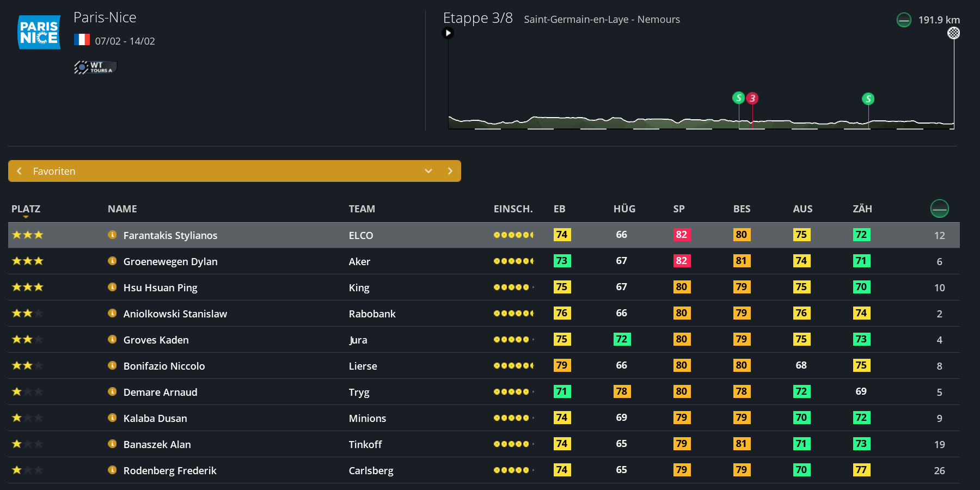This screenshot has width=980, height=490.
Task: Open rider Demare Arnaud
Action: click(160, 392)
